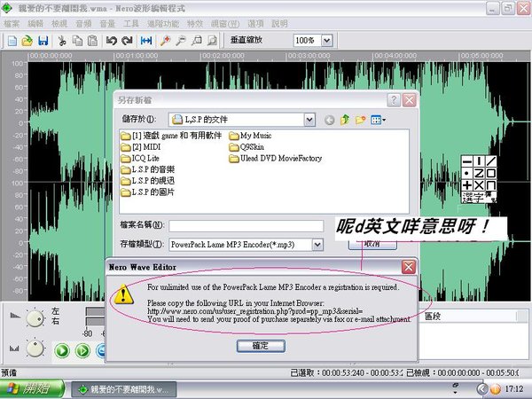Click the lower level knob
The width and height of the screenshot is (532, 399).
pyautogui.click(x=35, y=348)
